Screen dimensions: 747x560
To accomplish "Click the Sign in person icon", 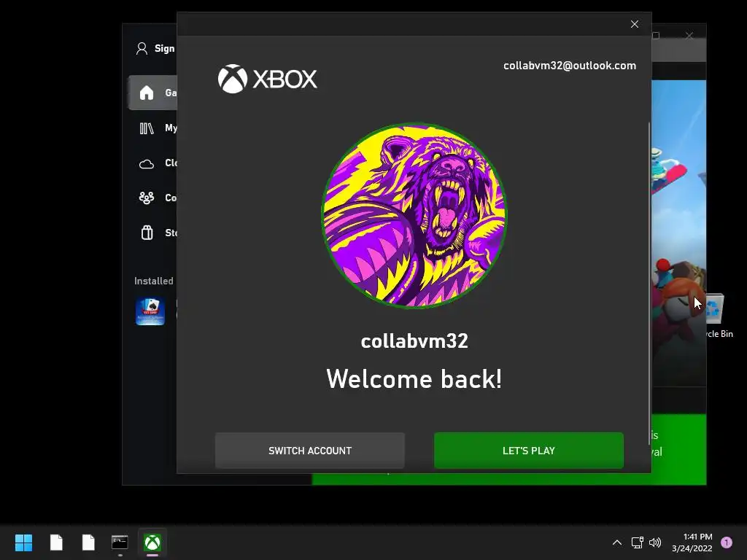I will (x=142, y=49).
